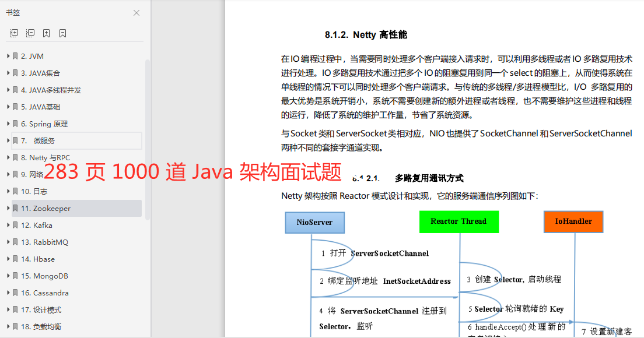Expand the 15. MongoDB bookmark
This screenshot has height=338, width=644.
(x=8, y=276)
